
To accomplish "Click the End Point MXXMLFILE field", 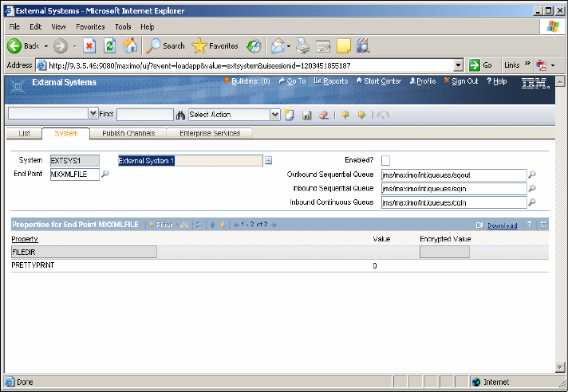I will pos(75,174).
